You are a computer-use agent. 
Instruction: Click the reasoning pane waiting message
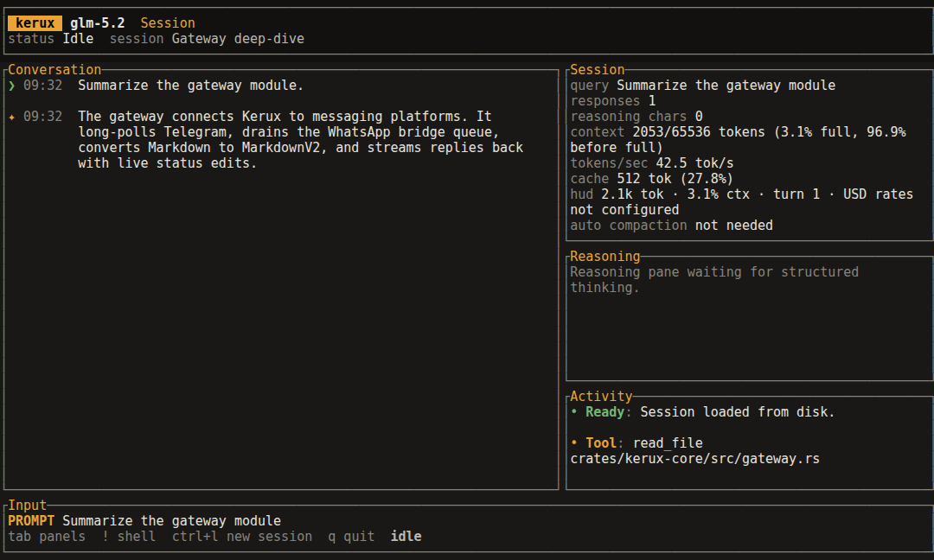pos(714,280)
